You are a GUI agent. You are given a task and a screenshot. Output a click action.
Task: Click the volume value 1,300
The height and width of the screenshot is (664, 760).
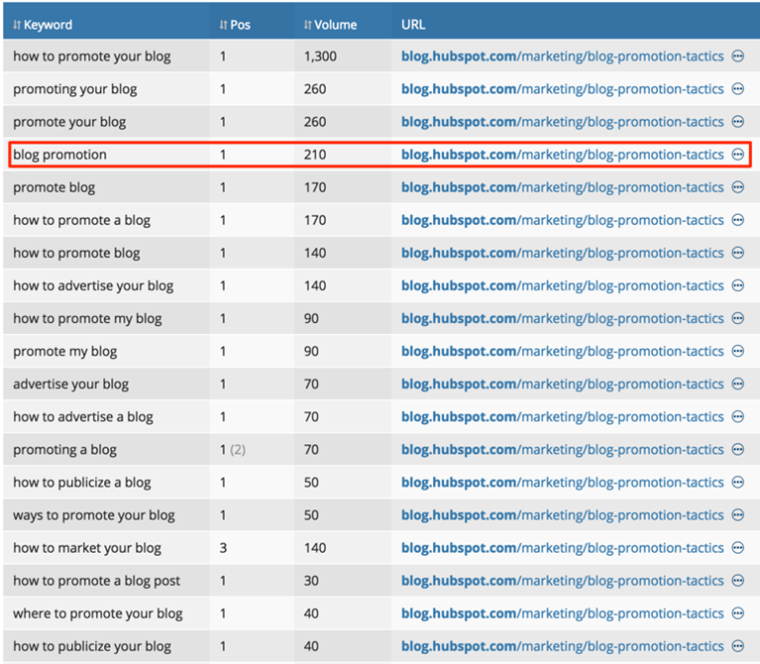click(320, 56)
